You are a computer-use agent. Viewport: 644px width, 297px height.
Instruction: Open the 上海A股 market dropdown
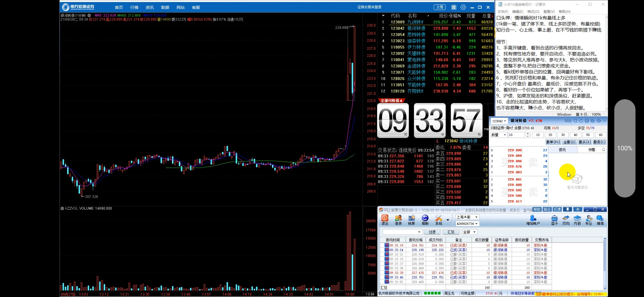[x=468, y=217]
